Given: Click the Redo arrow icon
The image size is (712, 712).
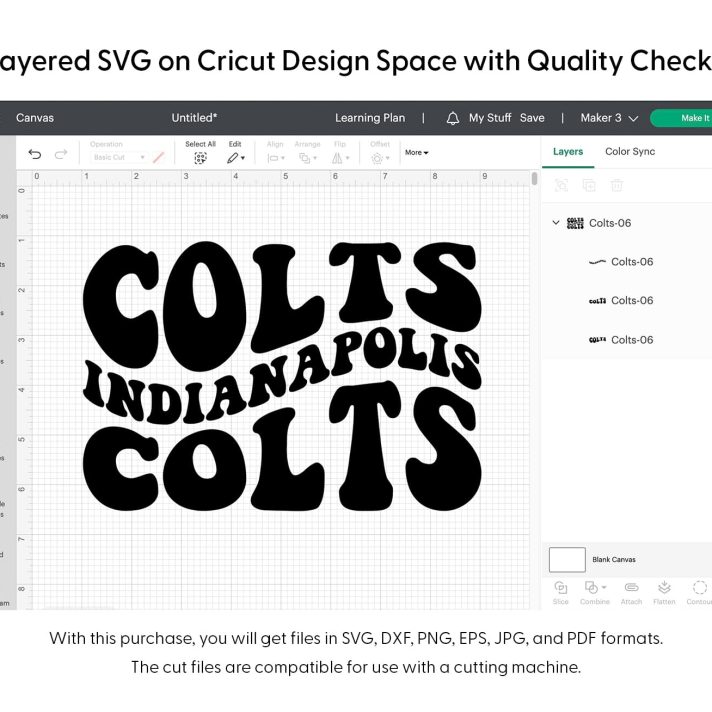Looking at the screenshot, I should pos(61,154).
